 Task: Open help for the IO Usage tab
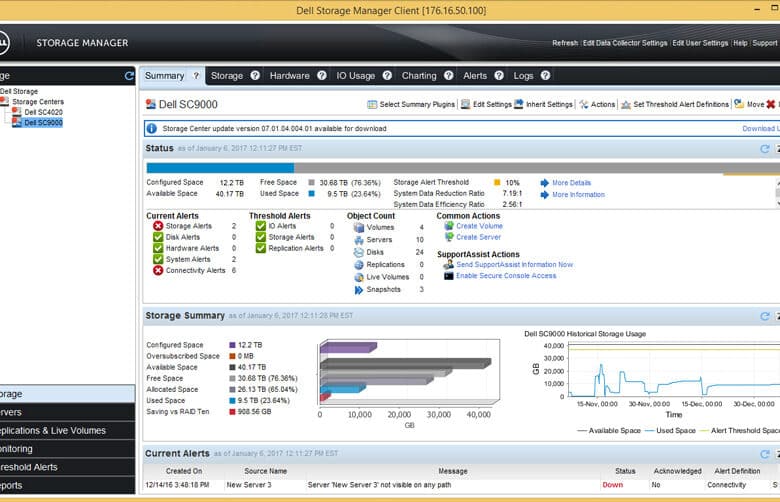point(387,76)
